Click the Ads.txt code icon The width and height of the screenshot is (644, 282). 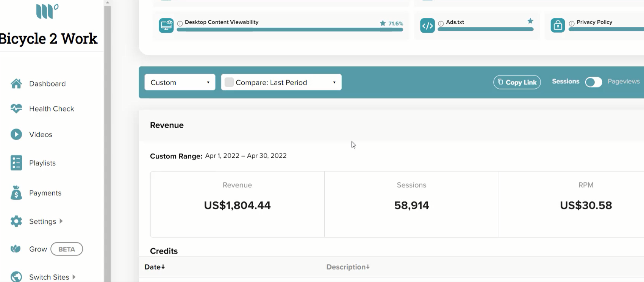[x=427, y=26]
